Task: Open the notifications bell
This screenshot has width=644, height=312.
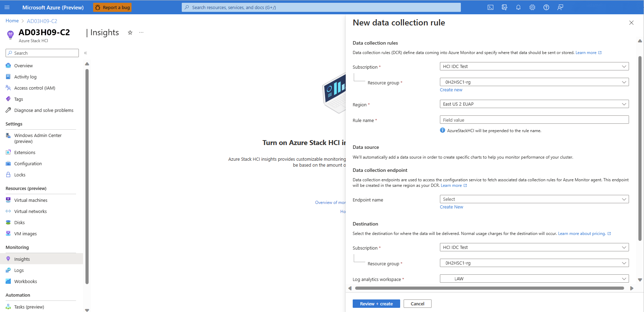Action: click(x=518, y=7)
